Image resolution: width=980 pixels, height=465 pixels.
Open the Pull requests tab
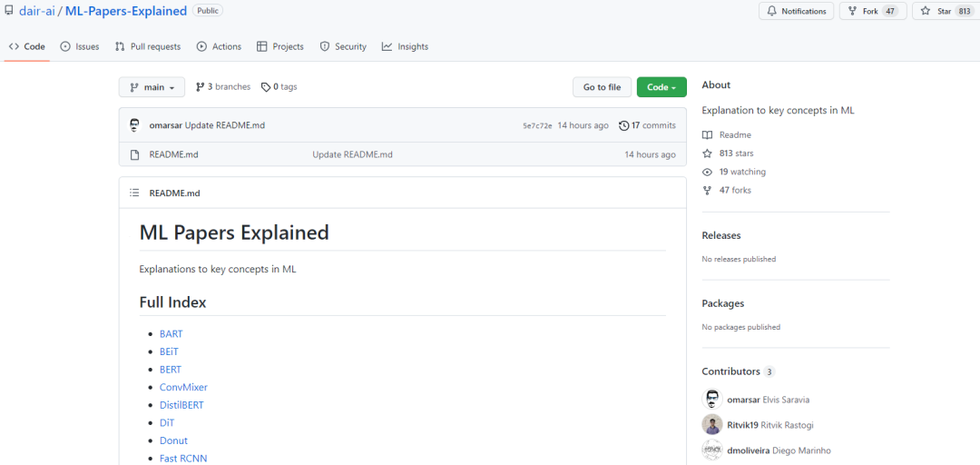(148, 46)
